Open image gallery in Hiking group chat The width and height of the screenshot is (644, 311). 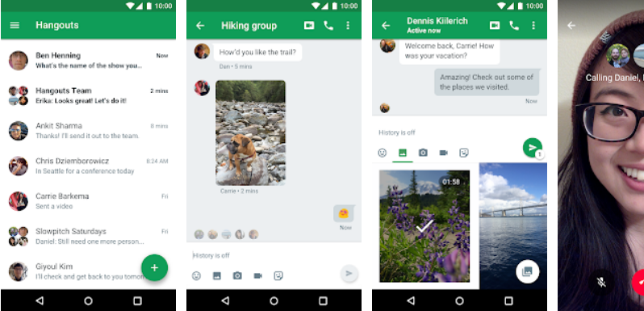pos(217,275)
